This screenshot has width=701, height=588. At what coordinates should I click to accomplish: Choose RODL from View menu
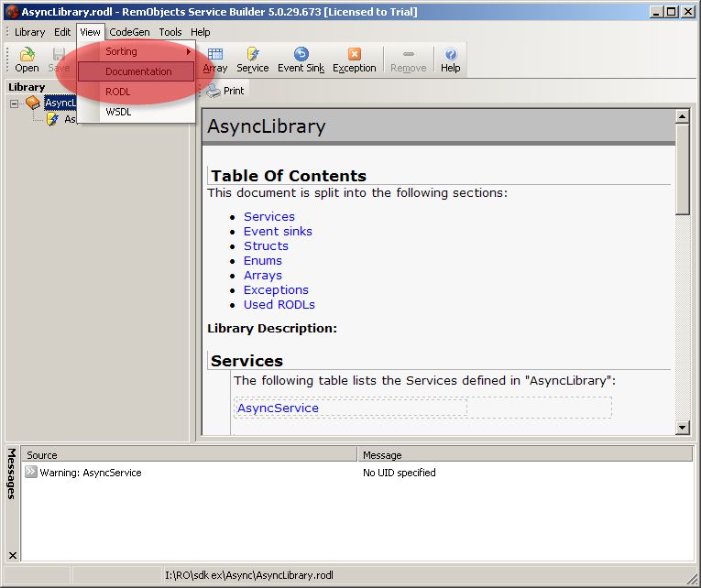click(136, 92)
